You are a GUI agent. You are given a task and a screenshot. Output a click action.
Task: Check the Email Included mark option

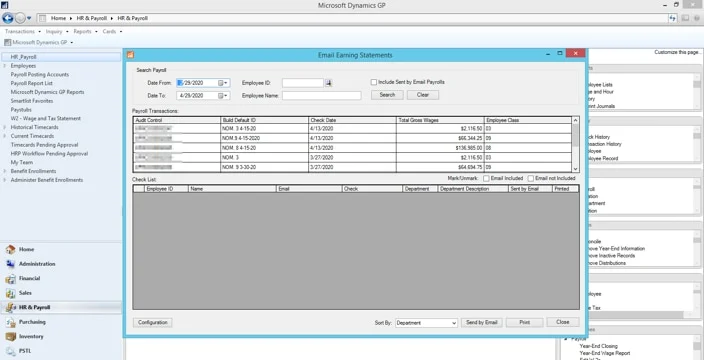pos(486,178)
